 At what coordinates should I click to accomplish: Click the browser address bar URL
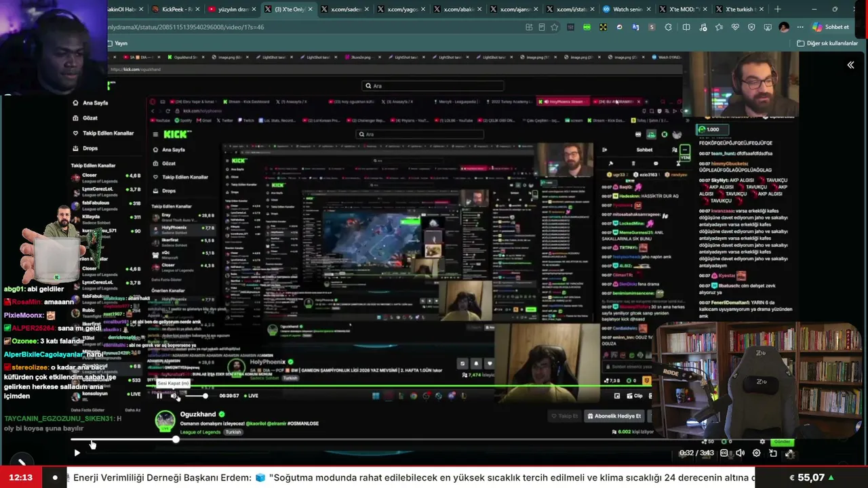coord(186,27)
